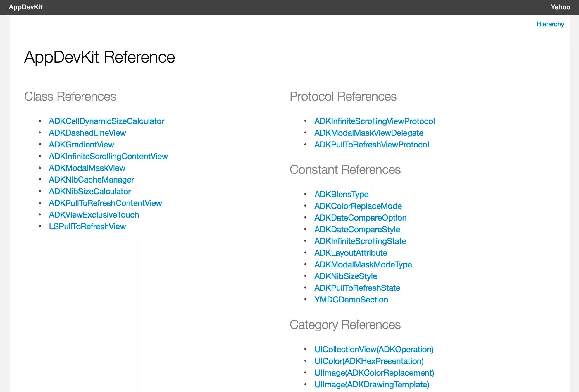Select the ADKModalMaskView class link
Screen dimensions: 579x392
tap(87, 168)
